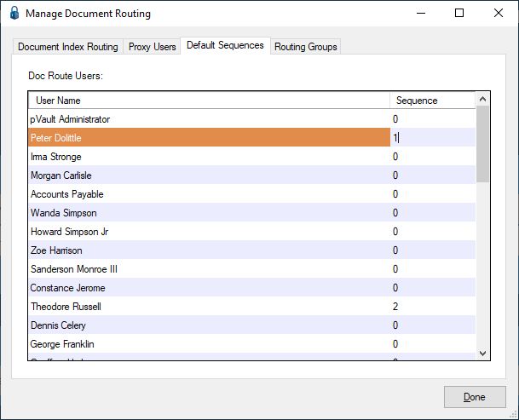This screenshot has height=420, width=519.
Task: Click sequence value for George Franklin
Action: (x=395, y=344)
